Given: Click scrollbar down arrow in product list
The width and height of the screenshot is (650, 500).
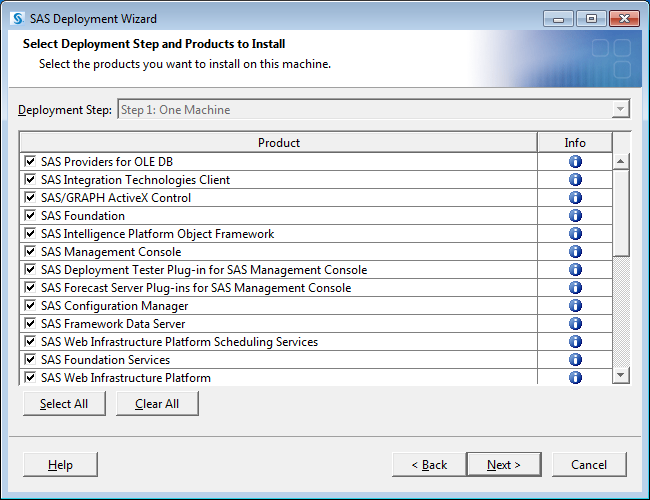Looking at the screenshot, I should pyautogui.click(x=621, y=375).
